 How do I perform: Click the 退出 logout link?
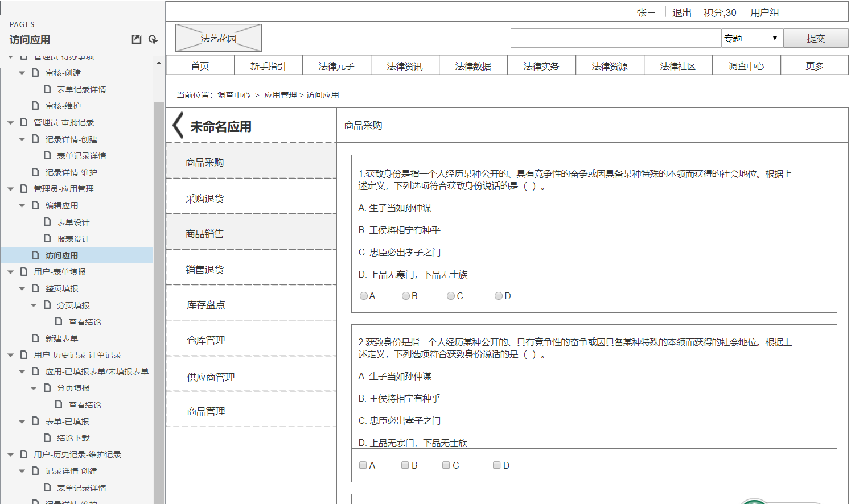(x=681, y=13)
